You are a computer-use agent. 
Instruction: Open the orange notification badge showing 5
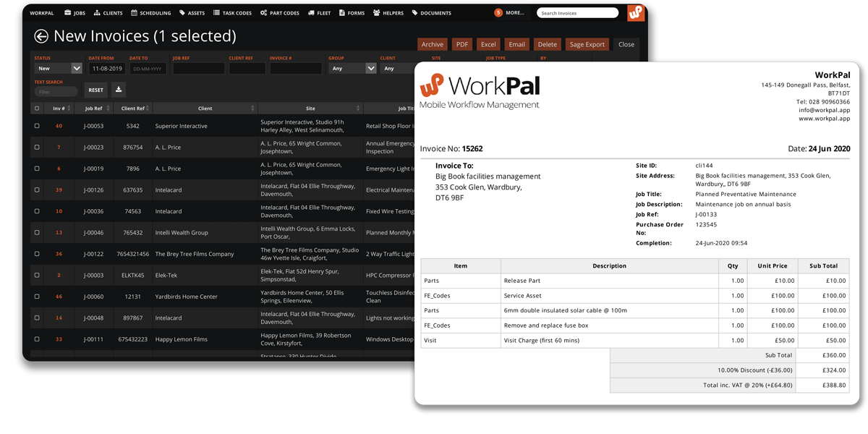coord(498,13)
